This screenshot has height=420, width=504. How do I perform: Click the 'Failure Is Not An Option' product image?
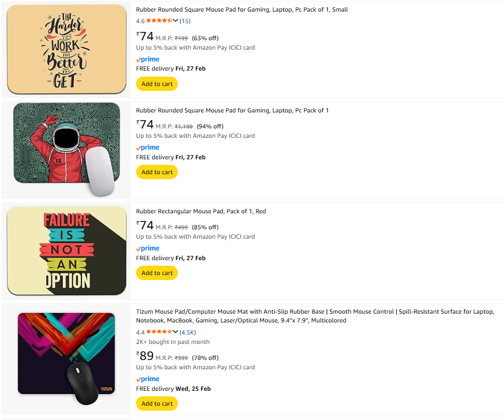pyautogui.click(x=66, y=251)
